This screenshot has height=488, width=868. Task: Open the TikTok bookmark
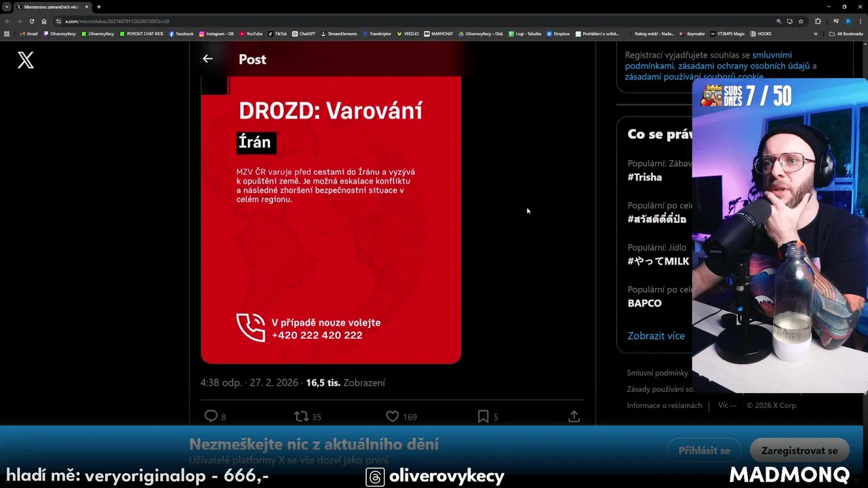click(277, 33)
